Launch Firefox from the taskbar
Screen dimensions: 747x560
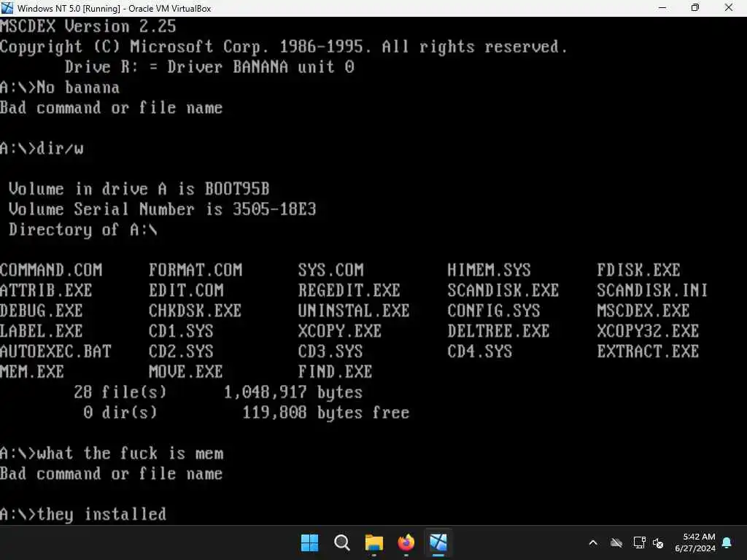coord(406,542)
